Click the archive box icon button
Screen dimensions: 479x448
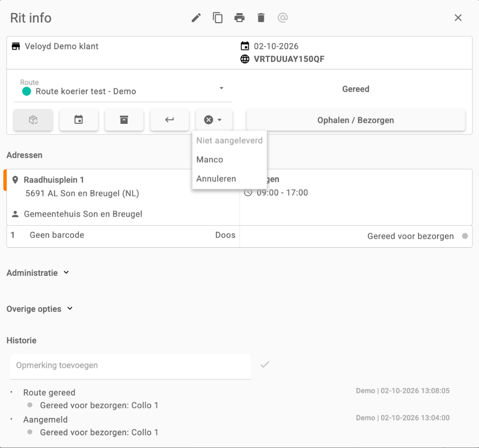tap(124, 120)
